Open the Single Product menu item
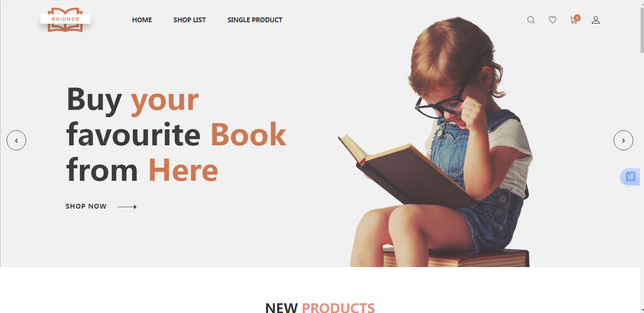 (255, 20)
